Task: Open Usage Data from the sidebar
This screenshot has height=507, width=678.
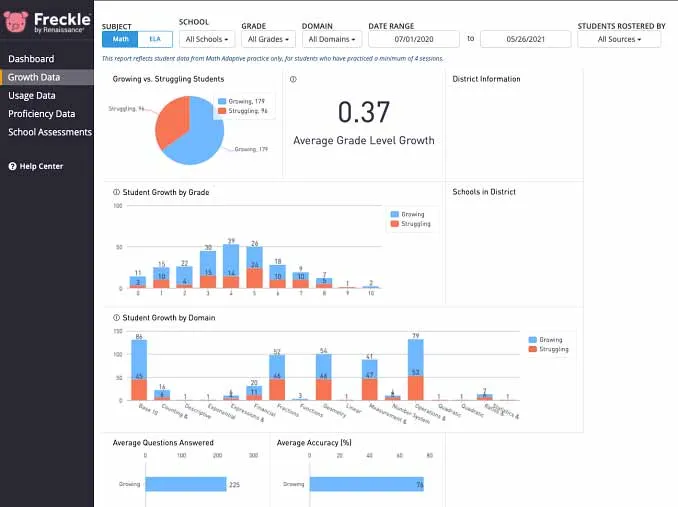Action: (x=32, y=96)
